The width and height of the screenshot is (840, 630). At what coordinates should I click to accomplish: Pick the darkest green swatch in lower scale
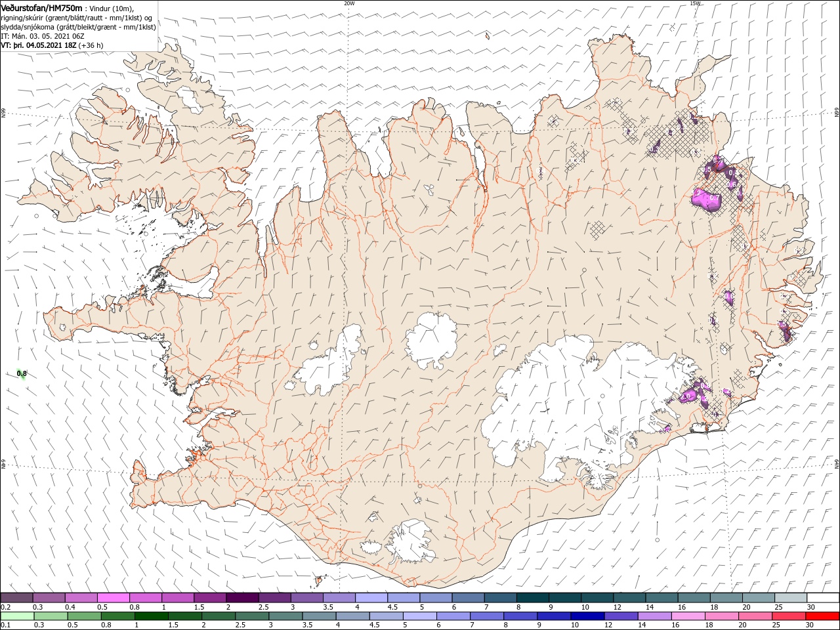click(x=151, y=616)
